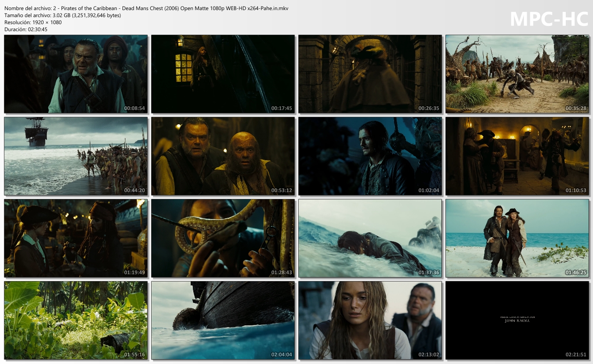This screenshot has width=593, height=364.
Task: Click the thumbnail timestamped 00:08:54
Action: point(76,74)
